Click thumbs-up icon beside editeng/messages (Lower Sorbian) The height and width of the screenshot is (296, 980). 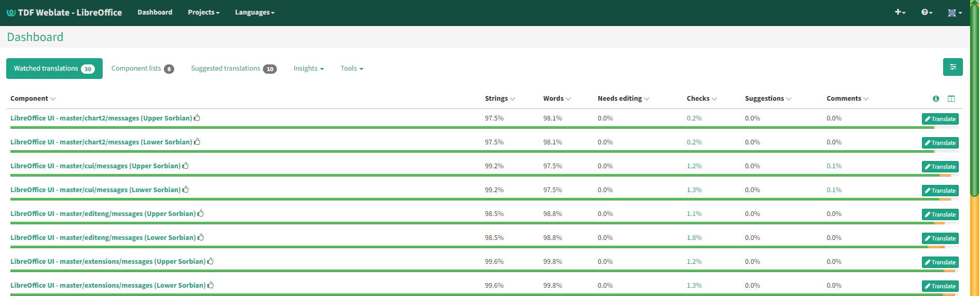(x=201, y=237)
